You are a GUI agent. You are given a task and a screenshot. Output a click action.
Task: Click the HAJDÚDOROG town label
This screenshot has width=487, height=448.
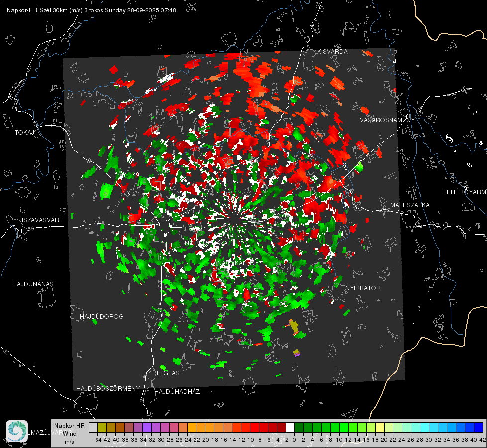(101, 316)
